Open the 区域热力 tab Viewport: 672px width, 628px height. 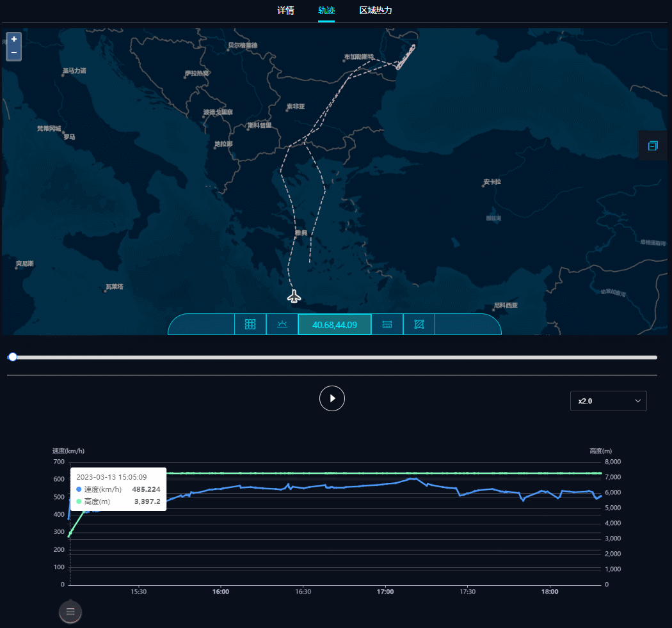tap(376, 10)
